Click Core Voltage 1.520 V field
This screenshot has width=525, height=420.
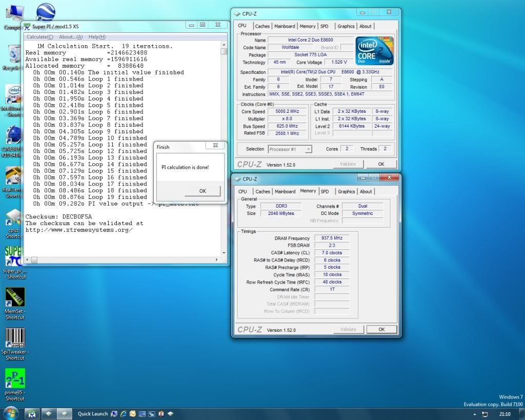(x=339, y=62)
